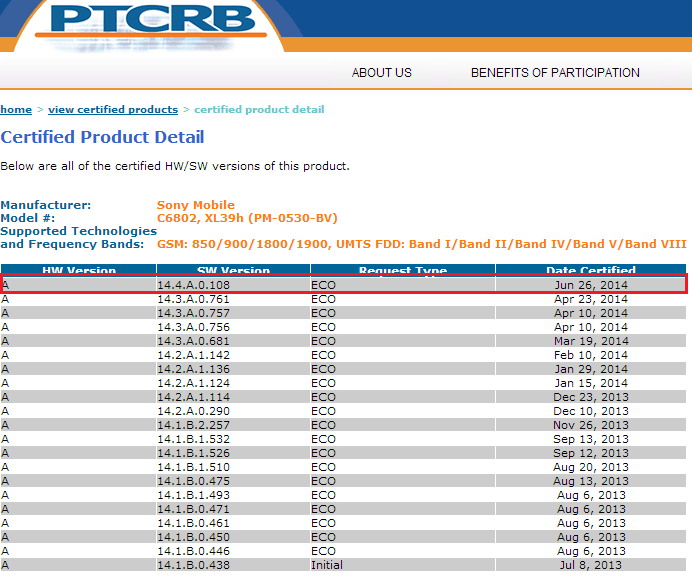
Task: Select date Sep 12, 2013 cell
Action: [x=591, y=453]
